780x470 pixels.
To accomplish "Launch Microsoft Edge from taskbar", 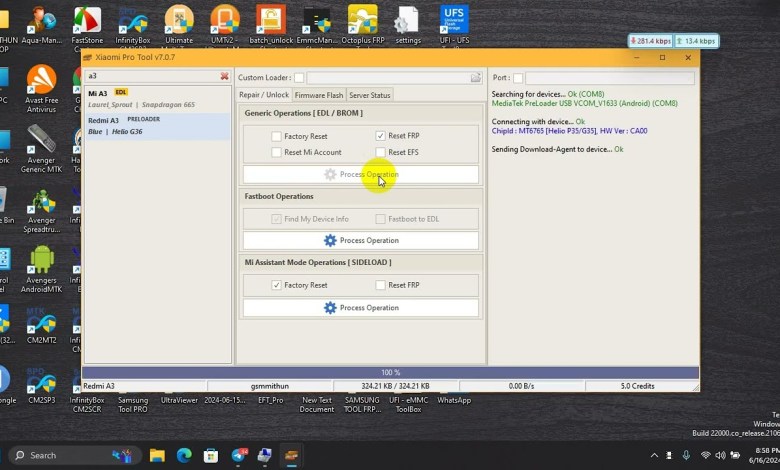I will [x=184, y=455].
